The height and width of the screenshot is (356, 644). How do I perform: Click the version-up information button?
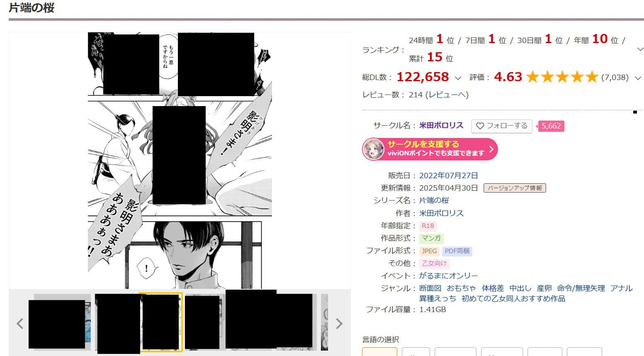point(515,188)
